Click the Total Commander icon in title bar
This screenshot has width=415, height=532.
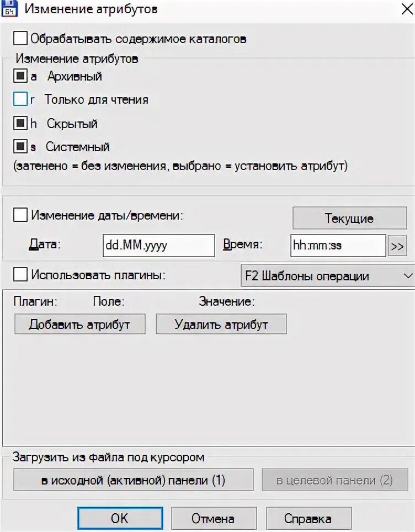[9, 8]
